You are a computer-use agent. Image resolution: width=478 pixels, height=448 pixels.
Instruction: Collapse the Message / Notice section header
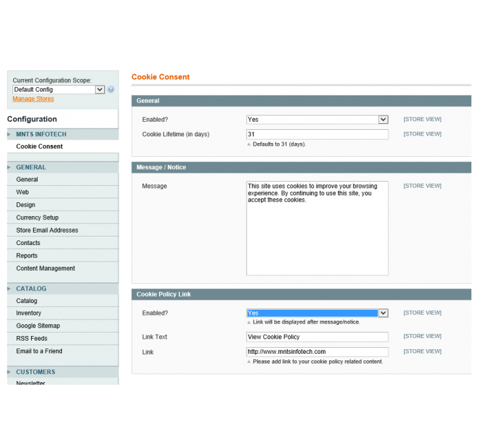[x=301, y=167]
